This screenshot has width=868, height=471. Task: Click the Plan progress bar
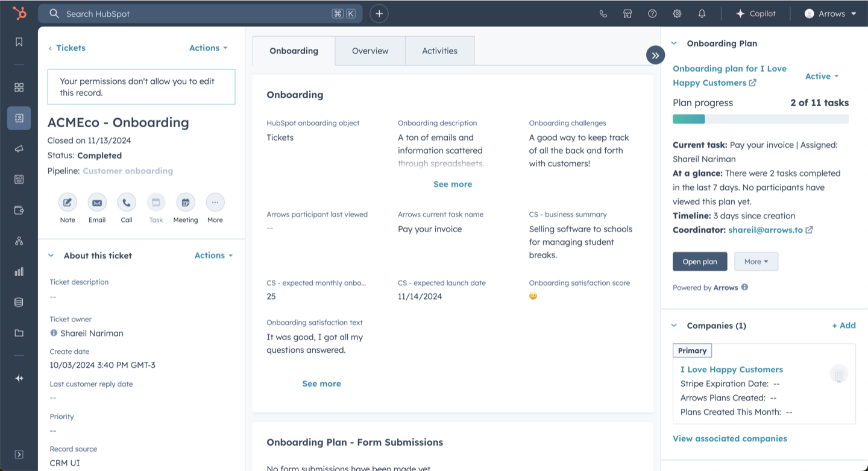tap(761, 119)
